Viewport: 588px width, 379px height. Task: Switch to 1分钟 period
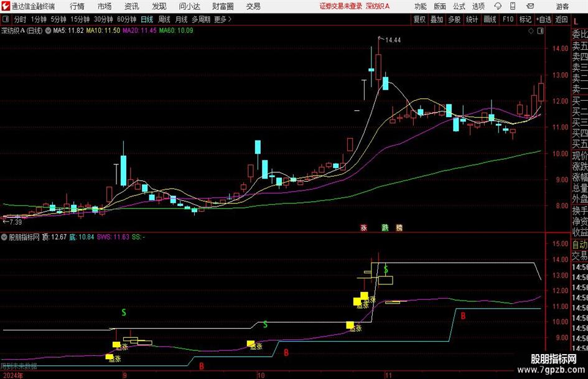38,19
